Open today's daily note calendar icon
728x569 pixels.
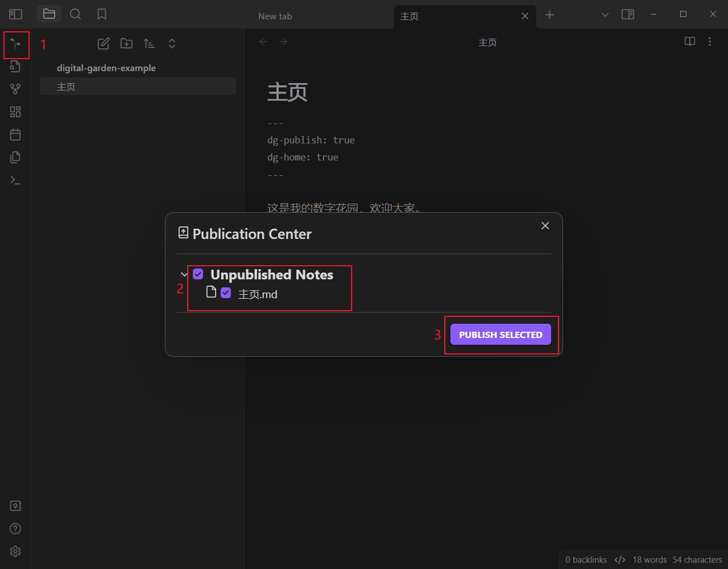(x=15, y=134)
